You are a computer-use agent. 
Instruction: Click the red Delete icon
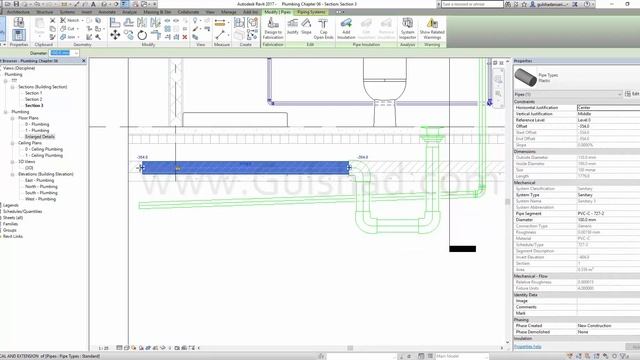point(184,37)
